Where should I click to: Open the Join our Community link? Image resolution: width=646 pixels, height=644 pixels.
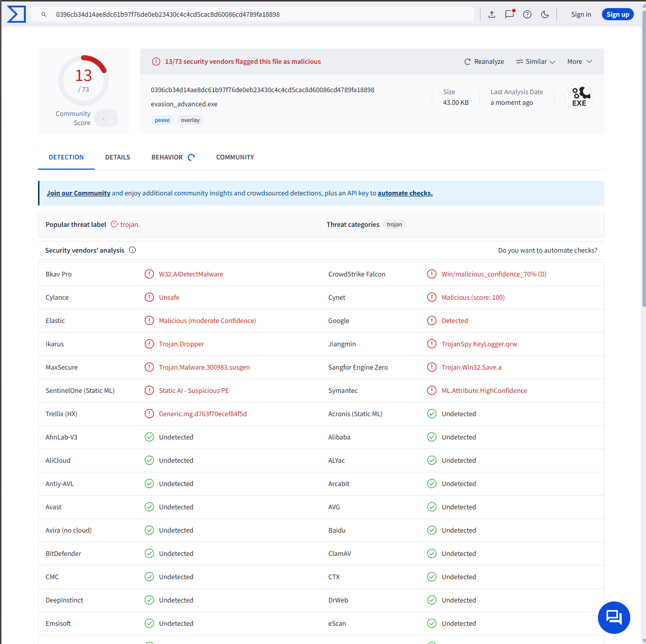(x=78, y=193)
